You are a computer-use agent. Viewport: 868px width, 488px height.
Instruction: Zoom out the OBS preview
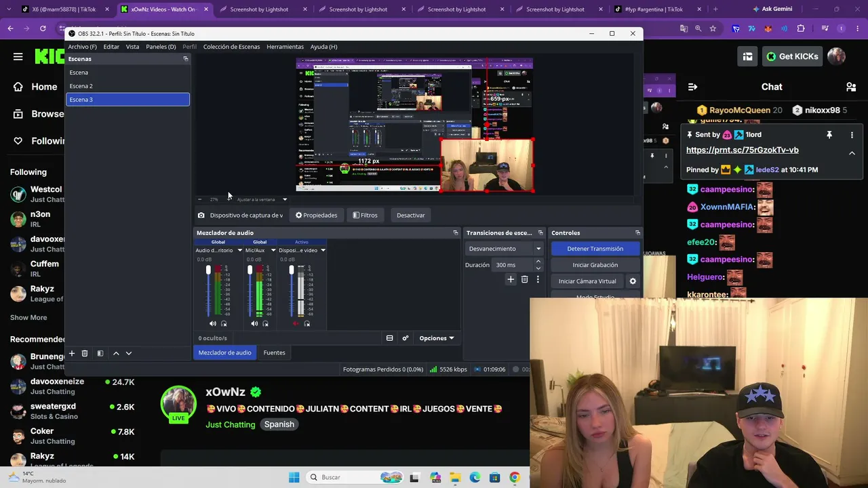(199, 199)
